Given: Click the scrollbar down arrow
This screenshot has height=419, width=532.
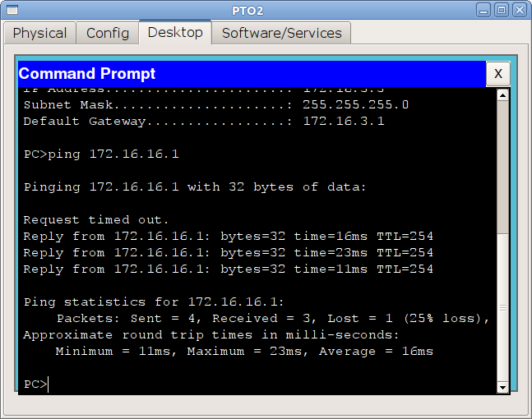Looking at the screenshot, I should pyautogui.click(x=503, y=387).
